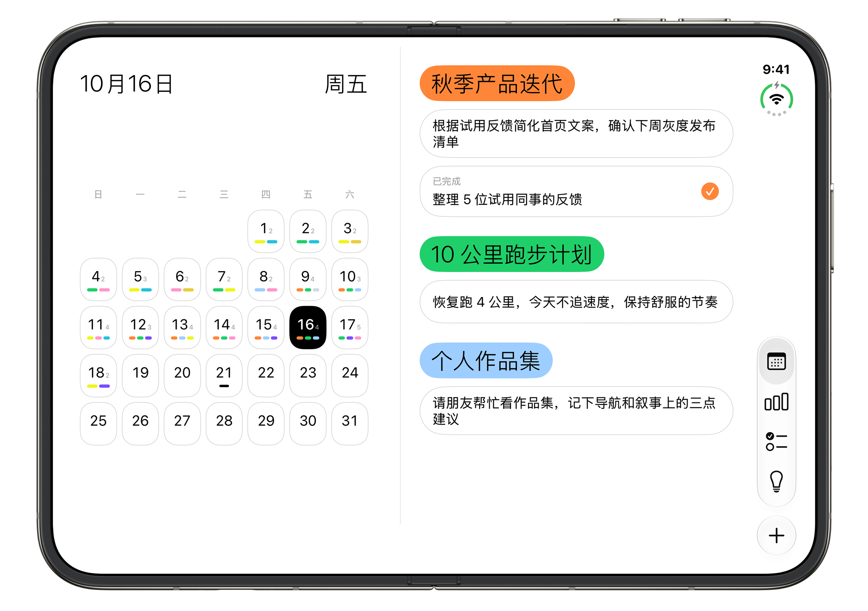Screen dimensions: 868x611
Task: Tap the plus button to add item
Action: pos(776,535)
